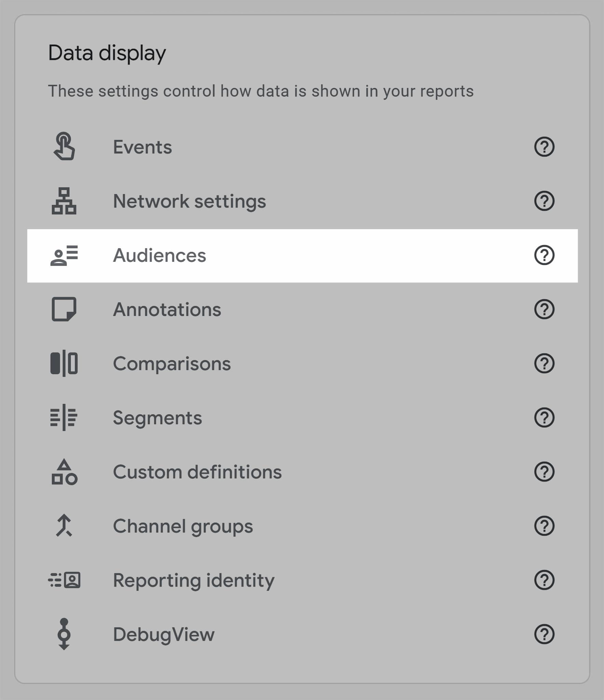
Task: Click the Audiences person-list icon
Action: coord(64,255)
